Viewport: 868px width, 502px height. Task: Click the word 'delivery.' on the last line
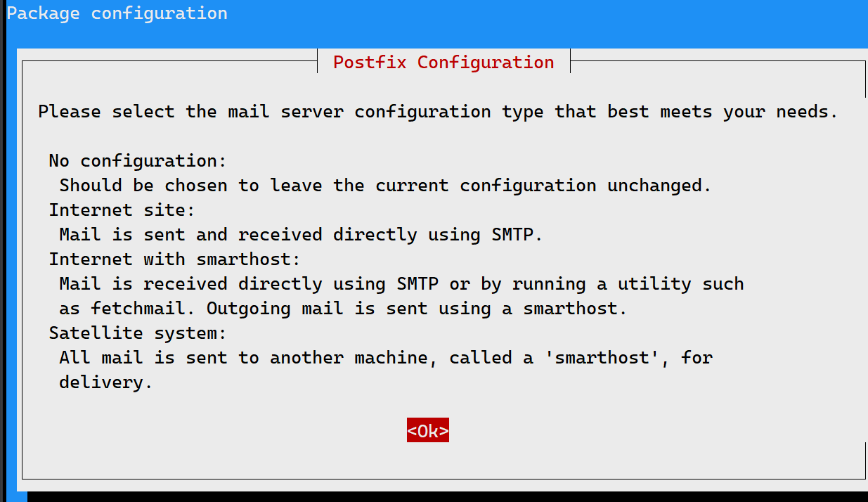coord(106,382)
